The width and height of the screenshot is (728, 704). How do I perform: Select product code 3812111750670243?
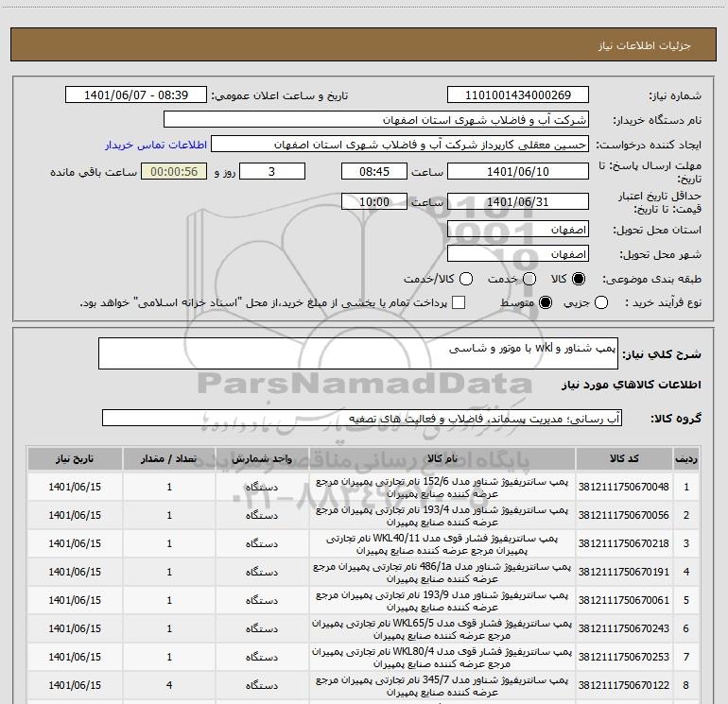coord(624,628)
